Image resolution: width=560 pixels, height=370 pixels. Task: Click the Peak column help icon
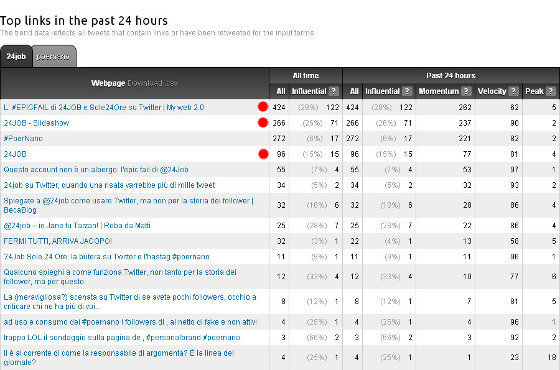pyautogui.click(x=551, y=91)
